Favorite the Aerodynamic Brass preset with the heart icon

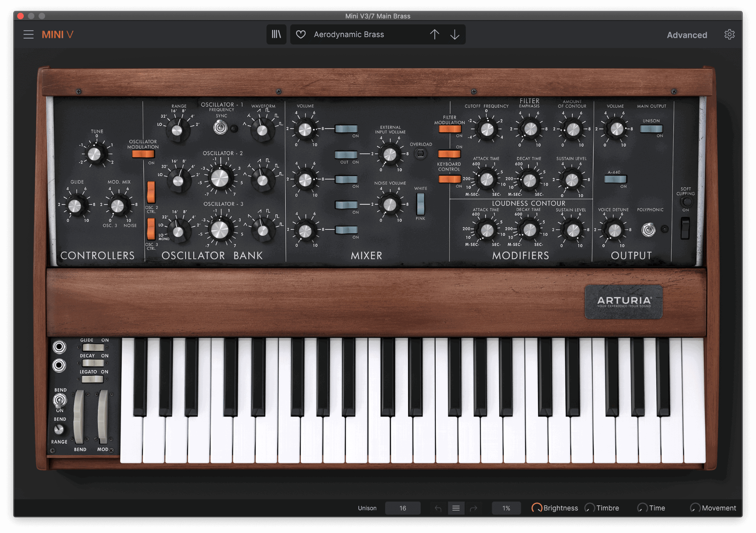pyautogui.click(x=301, y=34)
